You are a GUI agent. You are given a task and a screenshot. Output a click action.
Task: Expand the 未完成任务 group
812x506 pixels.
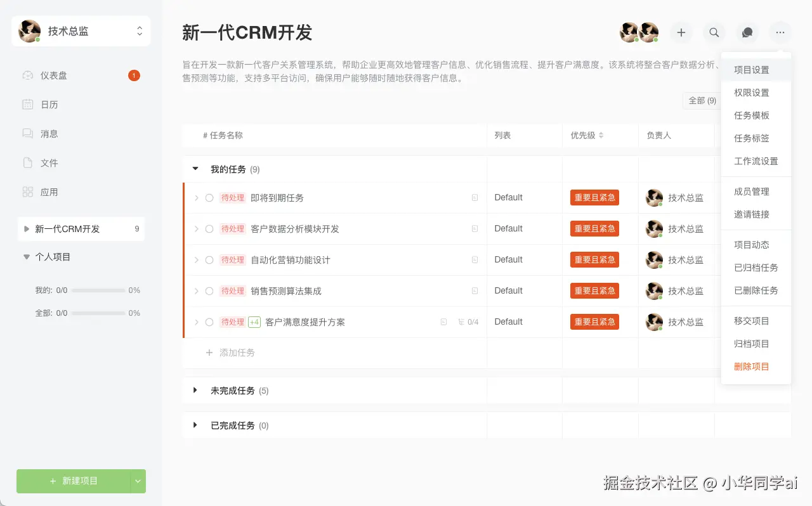pyautogui.click(x=195, y=391)
